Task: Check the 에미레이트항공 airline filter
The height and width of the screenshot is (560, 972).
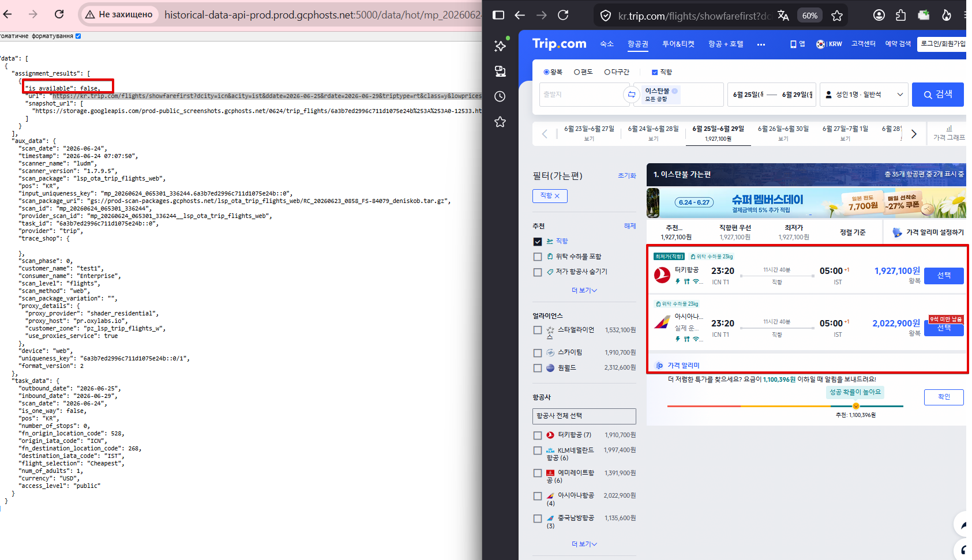Action: tap(538, 473)
